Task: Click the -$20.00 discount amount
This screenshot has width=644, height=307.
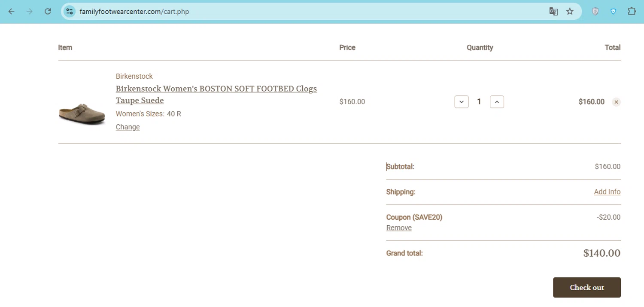Action: 608,217
